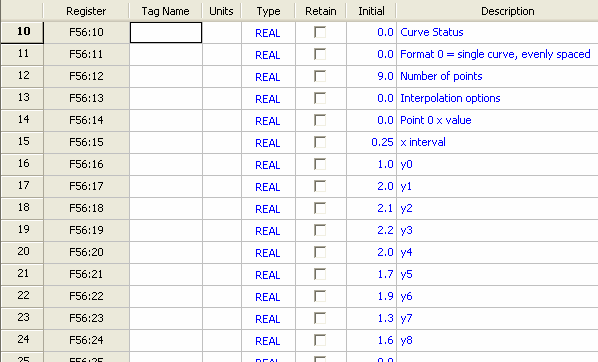Select the Units cell for F56:16

pyautogui.click(x=222, y=164)
